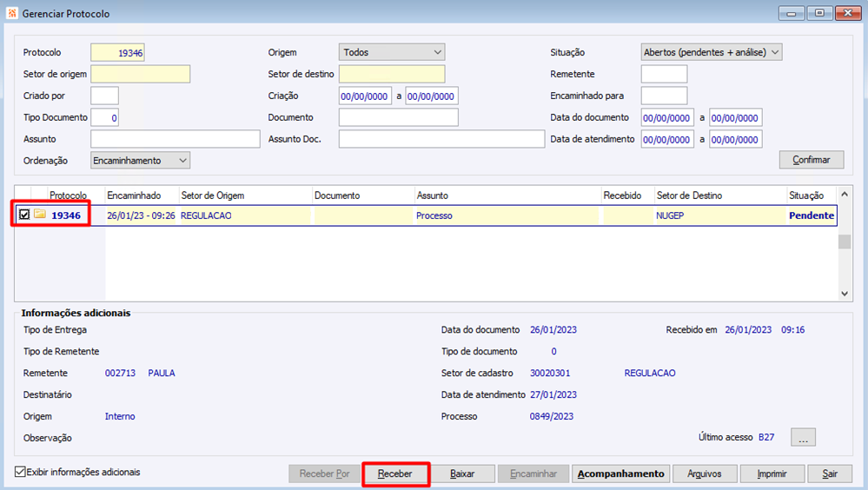Click the Setor de Destino column header

tap(689, 195)
